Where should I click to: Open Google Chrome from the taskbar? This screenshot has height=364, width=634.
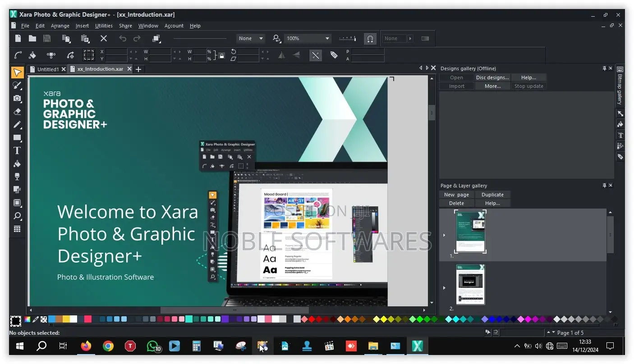pos(108,346)
